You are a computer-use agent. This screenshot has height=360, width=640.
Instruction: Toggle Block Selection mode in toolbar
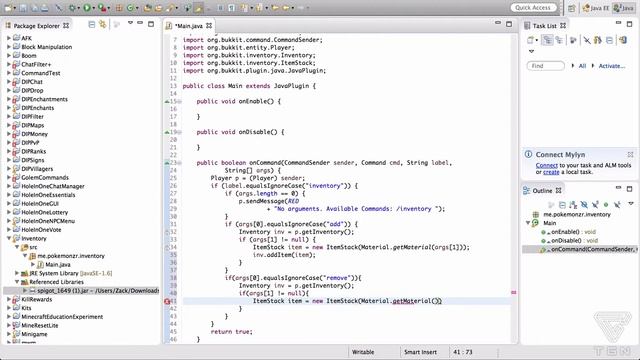tap(220, 8)
